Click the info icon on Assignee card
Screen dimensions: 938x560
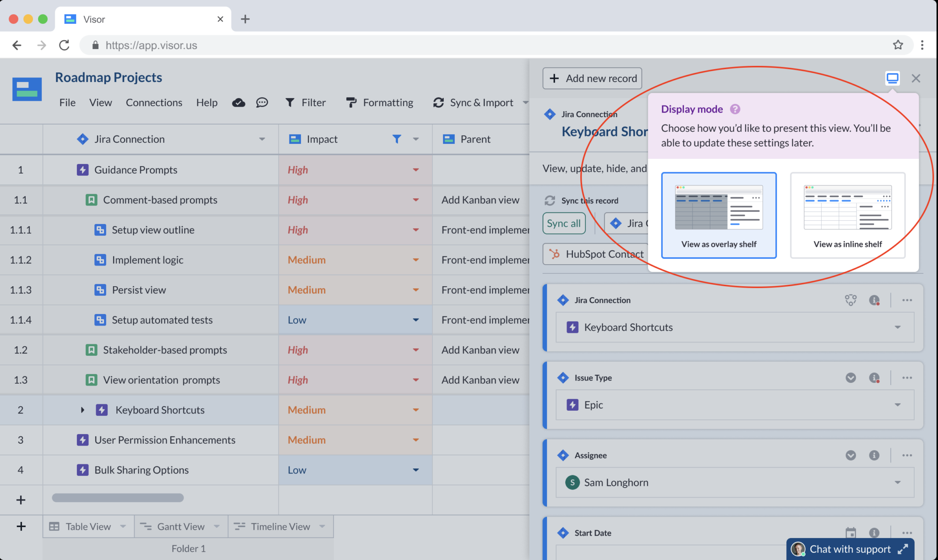tap(874, 455)
